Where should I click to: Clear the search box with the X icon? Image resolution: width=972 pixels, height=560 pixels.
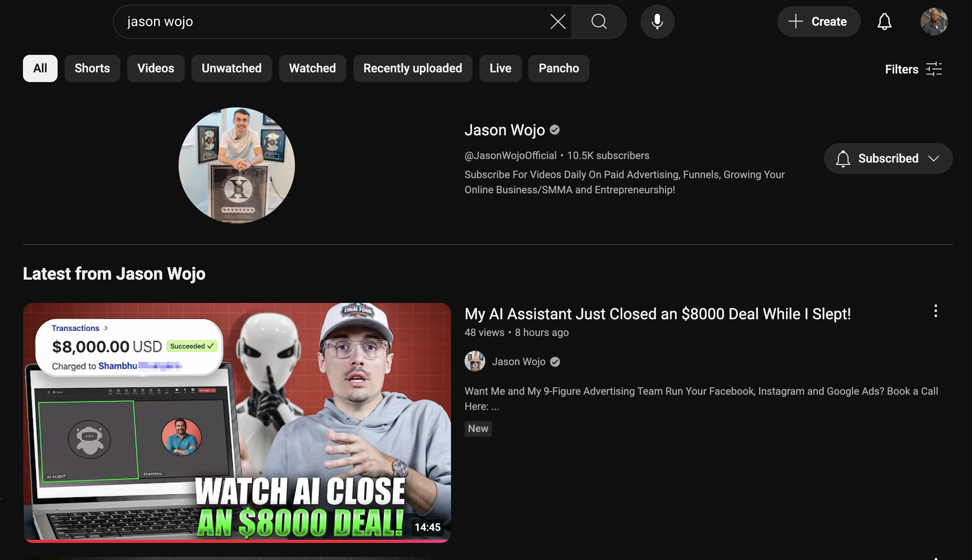coord(558,22)
